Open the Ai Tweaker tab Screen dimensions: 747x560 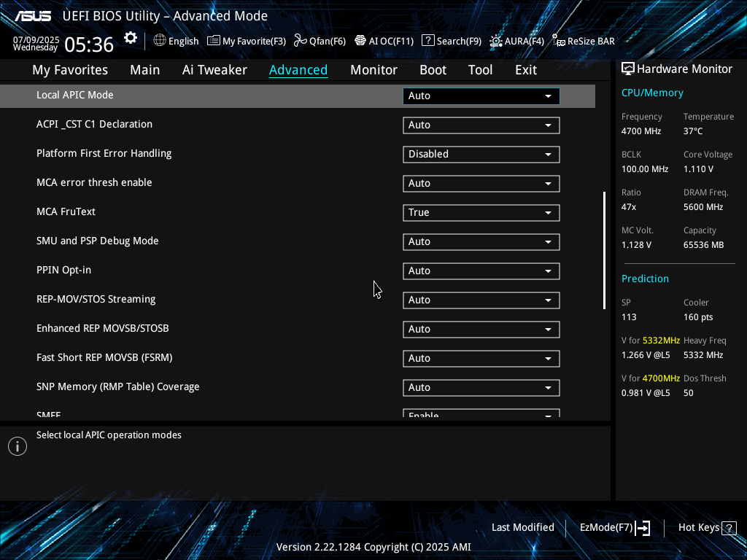click(214, 70)
